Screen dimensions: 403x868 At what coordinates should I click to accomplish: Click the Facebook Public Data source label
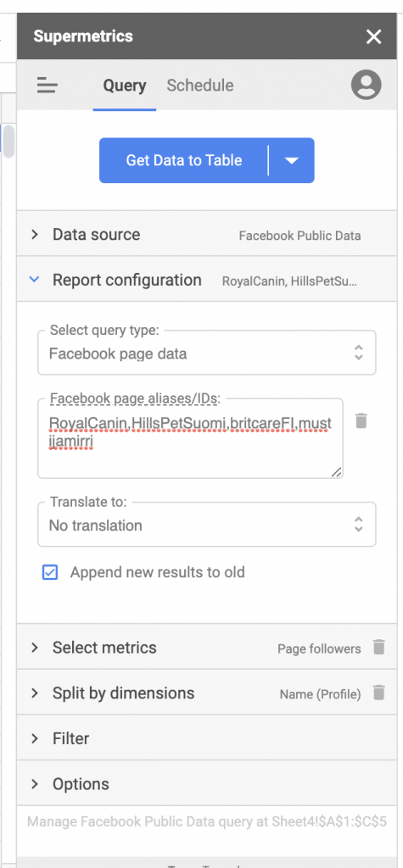click(x=299, y=236)
